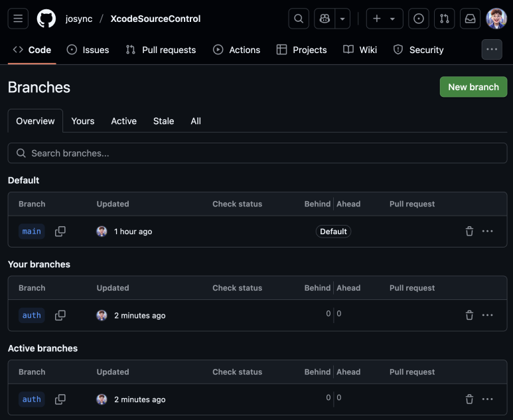Image resolution: width=513 pixels, height=420 pixels.
Task: Open the plus create-new dropdown
Action: click(384, 19)
